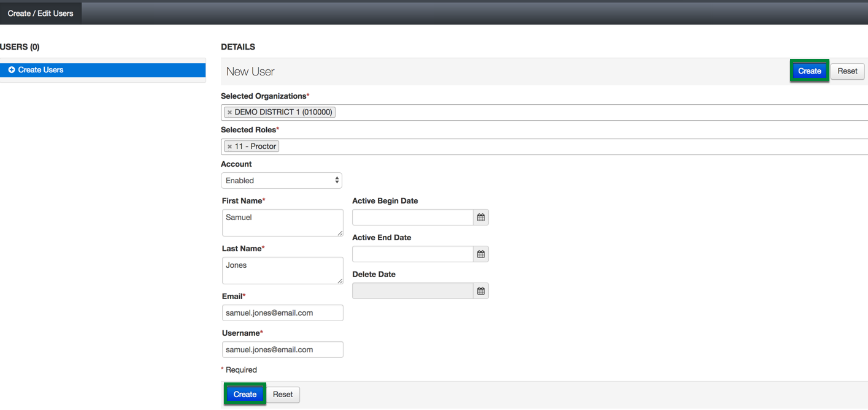Click the bottom Reset button
The height and width of the screenshot is (410, 868).
pos(283,395)
